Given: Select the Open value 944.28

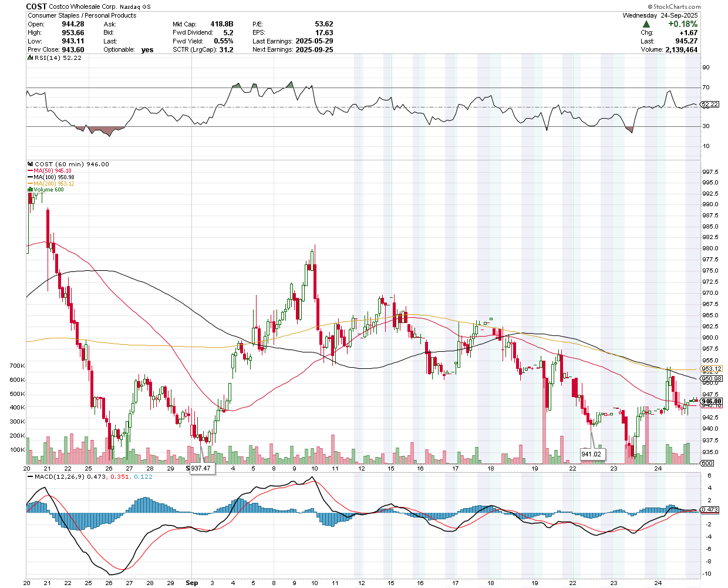Looking at the screenshot, I should [x=73, y=24].
